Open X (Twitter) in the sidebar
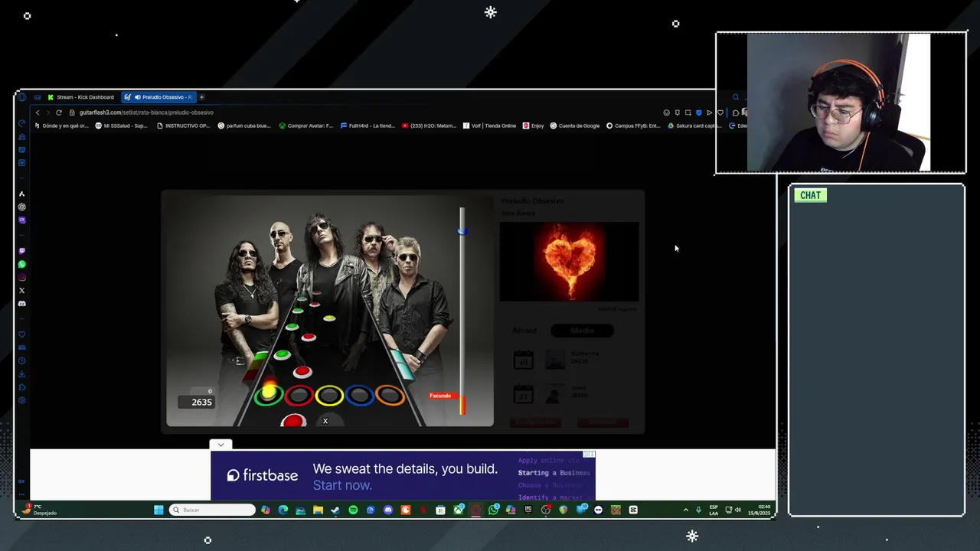The height and width of the screenshot is (551, 980). click(21, 290)
